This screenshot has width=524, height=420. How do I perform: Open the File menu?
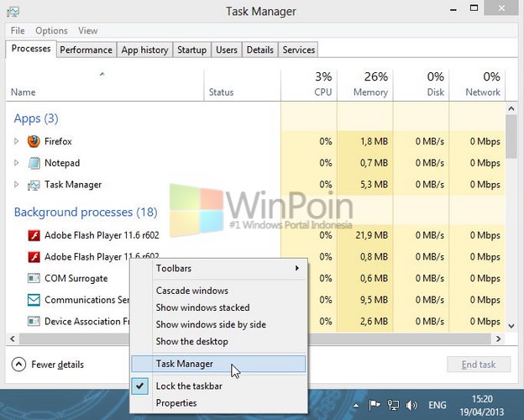(x=18, y=31)
